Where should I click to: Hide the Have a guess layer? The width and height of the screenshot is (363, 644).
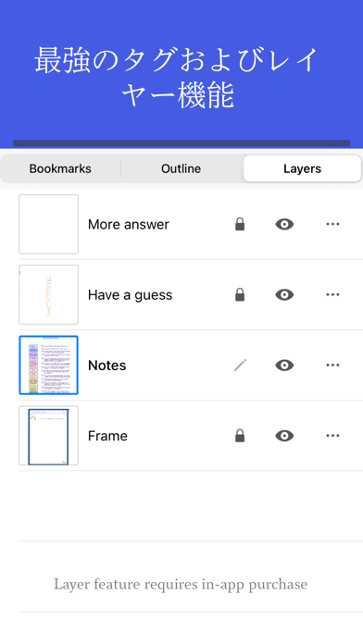(284, 295)
